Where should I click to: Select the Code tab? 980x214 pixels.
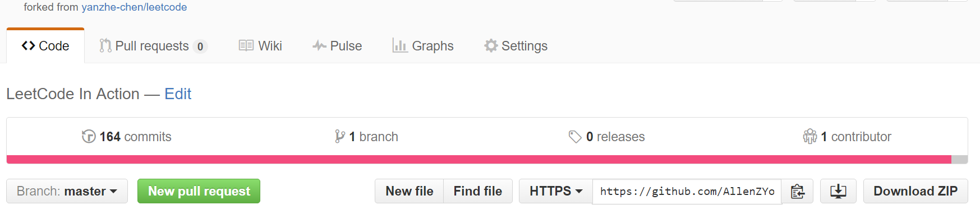point(45,46)
